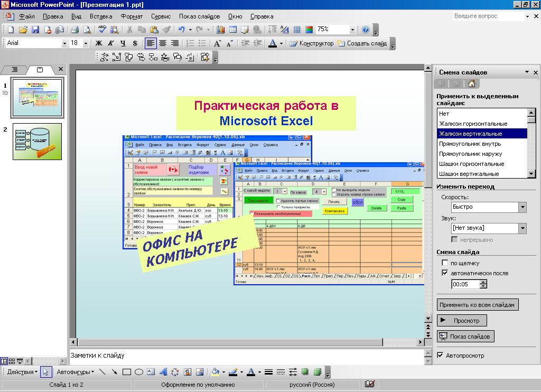Open the Вставка menu
541x392 pixels.
coord(101,16)
